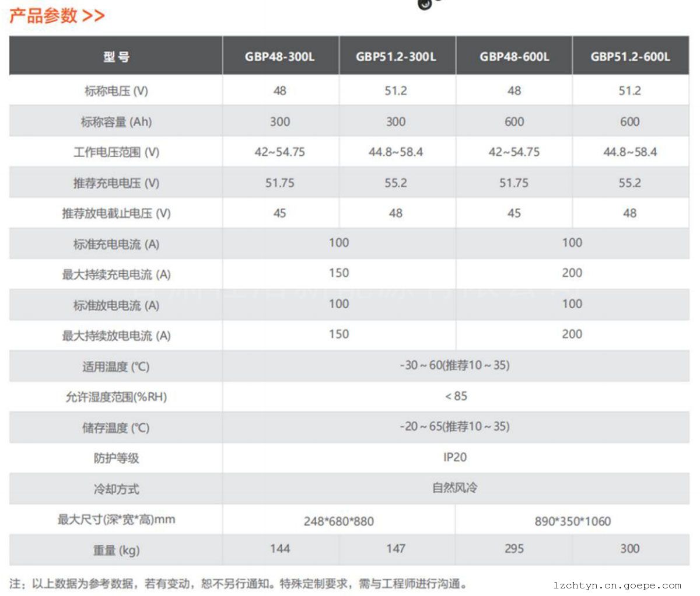This screenshot has width=700, height=596.
Task: Click the IP20 protection rating cell
Action: point(454,458)
